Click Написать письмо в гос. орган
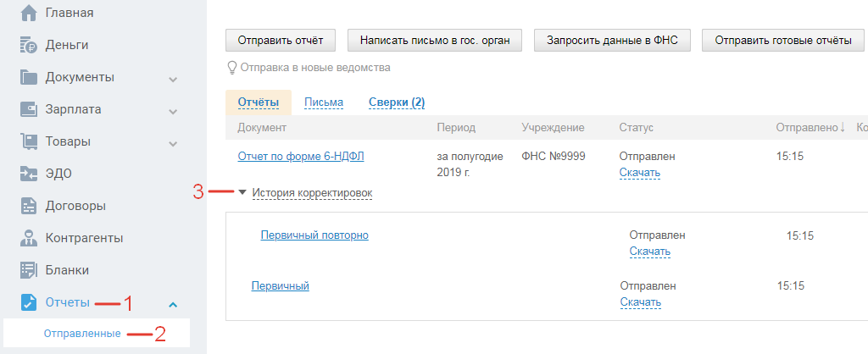Screen dimensions: 868x354 tap(435, 40)
